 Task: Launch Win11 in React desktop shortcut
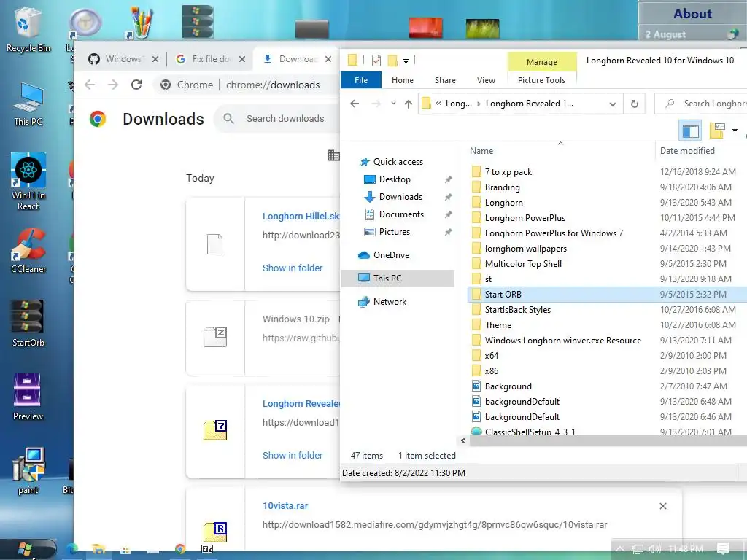click(x=28, y=181)
